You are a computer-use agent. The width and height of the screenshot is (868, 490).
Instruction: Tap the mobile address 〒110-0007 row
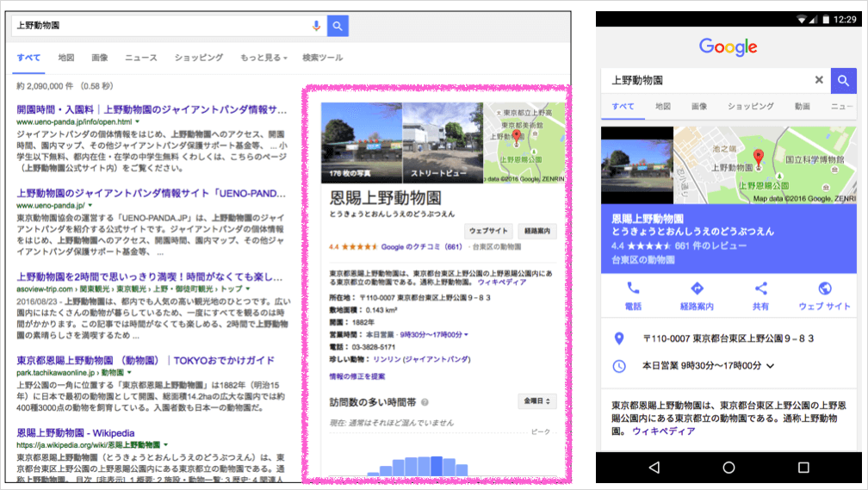click(x=728, y=338)
